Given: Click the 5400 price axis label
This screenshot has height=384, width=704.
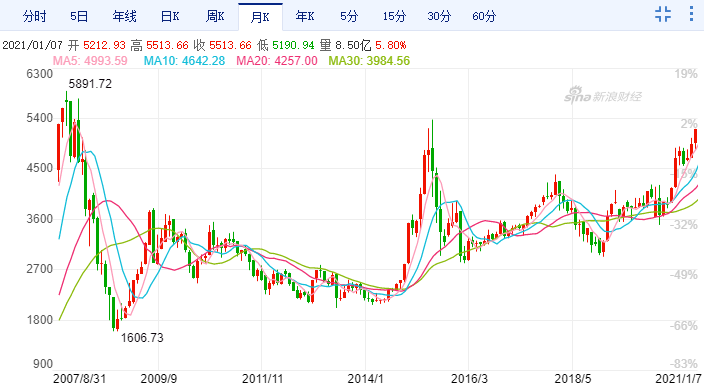Looking at the screenshot, I should click(x=40, y=118).
